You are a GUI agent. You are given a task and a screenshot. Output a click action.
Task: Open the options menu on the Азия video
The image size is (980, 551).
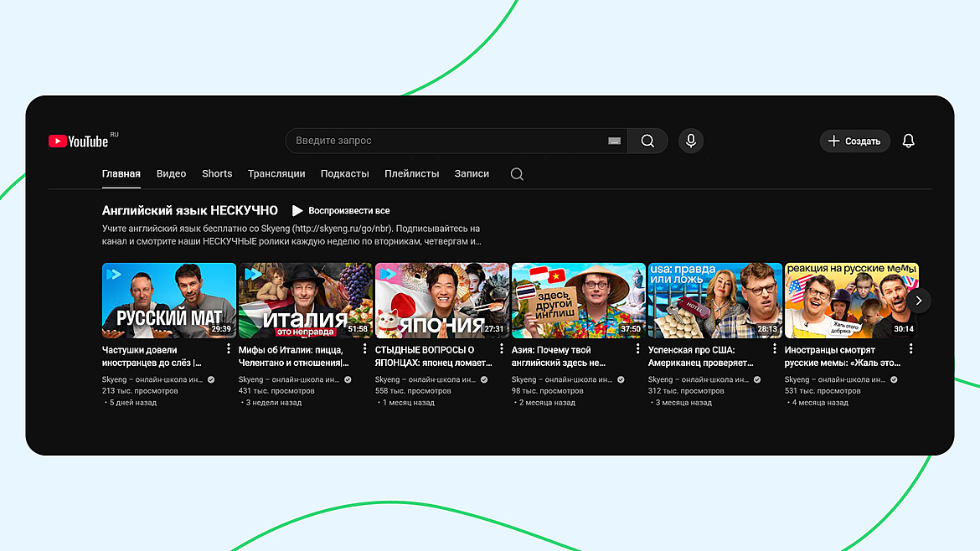637,348
